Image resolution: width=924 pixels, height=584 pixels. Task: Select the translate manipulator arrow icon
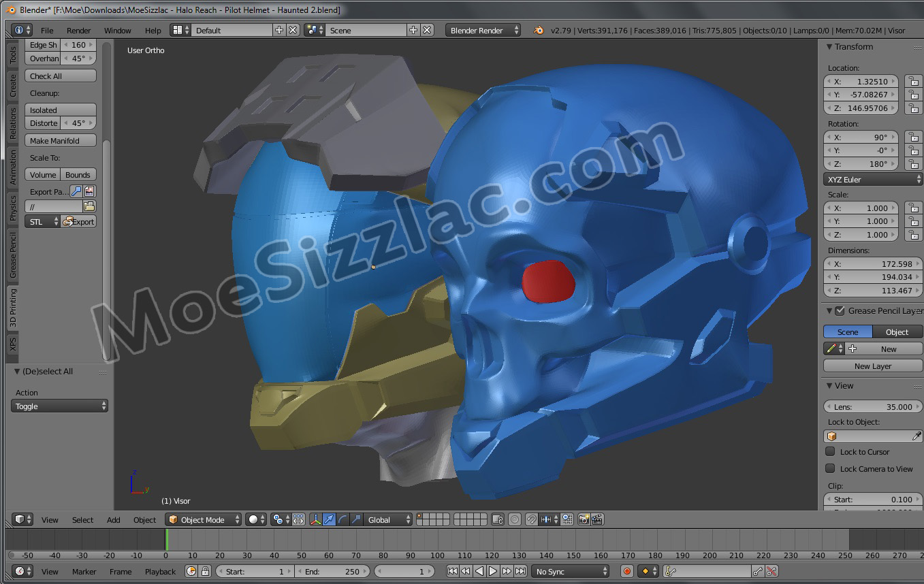[x=329, y=519]
